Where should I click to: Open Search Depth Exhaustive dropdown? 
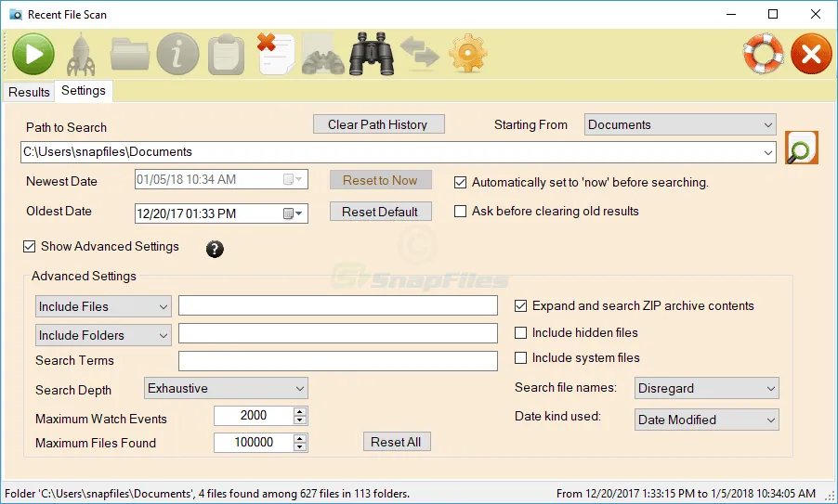(x=226, y=388)
